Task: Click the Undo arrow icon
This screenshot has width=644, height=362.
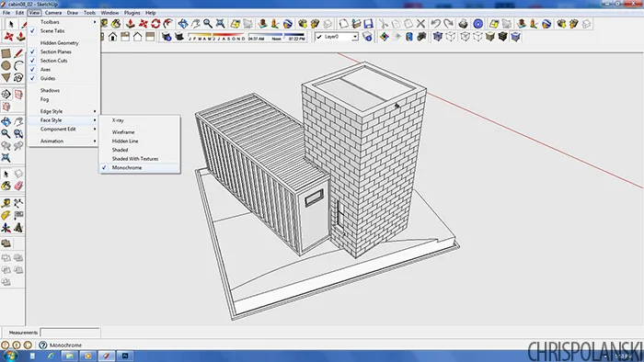Action: [x=436, y=24]
